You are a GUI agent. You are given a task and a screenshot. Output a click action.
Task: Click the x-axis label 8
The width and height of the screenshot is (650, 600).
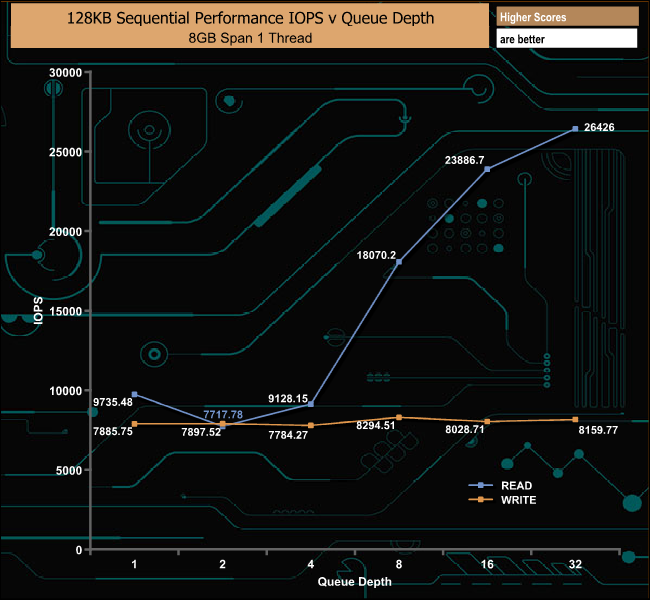click(399, 564)
